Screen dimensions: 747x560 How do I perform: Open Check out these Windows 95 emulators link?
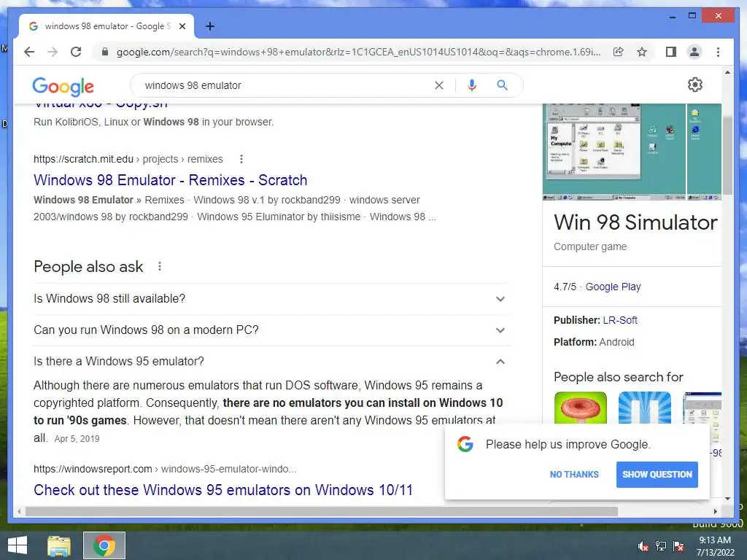[x=223, y=490]
